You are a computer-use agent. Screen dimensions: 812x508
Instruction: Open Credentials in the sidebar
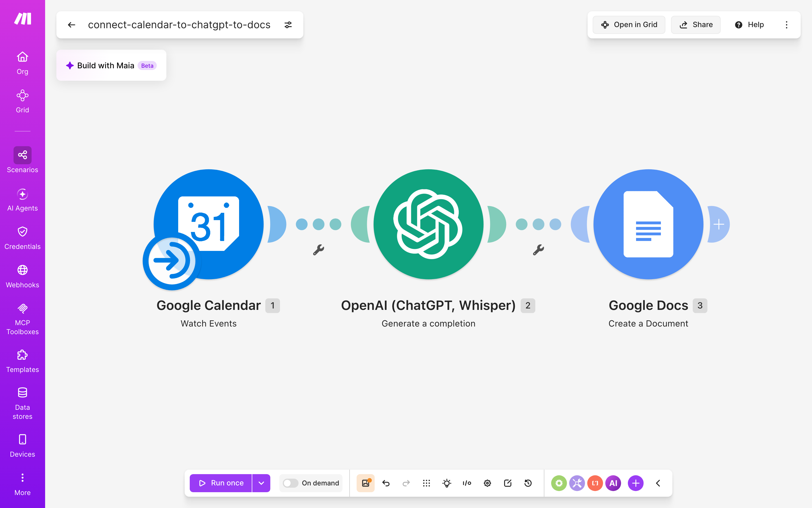23,238
